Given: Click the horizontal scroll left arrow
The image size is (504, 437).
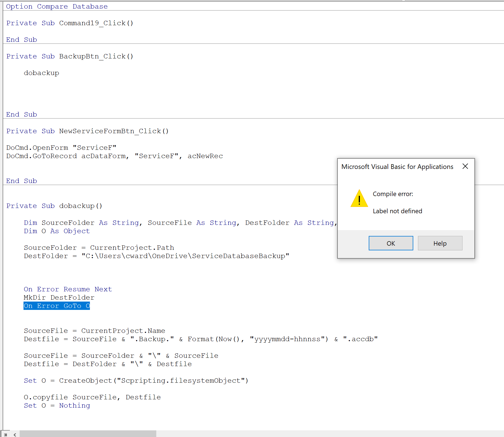Looking at the screenshot, I should tap(15, 435).
